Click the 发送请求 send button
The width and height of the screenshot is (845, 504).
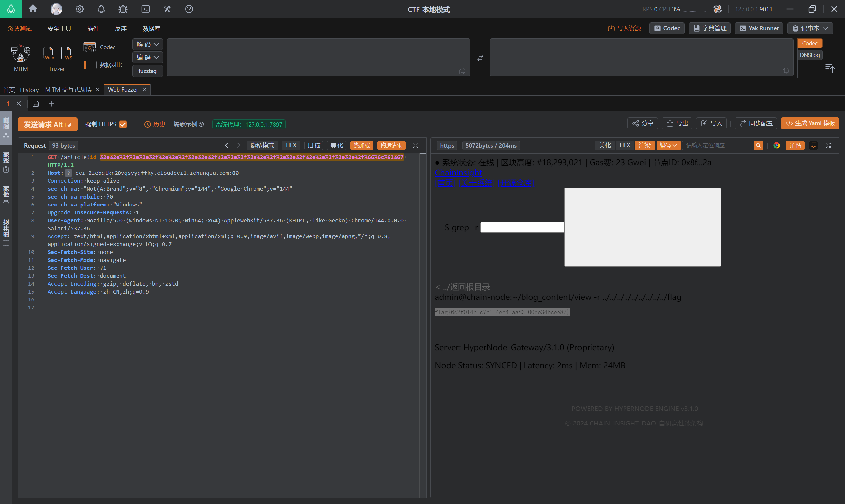pyautogui.click(x=48, y=124)
